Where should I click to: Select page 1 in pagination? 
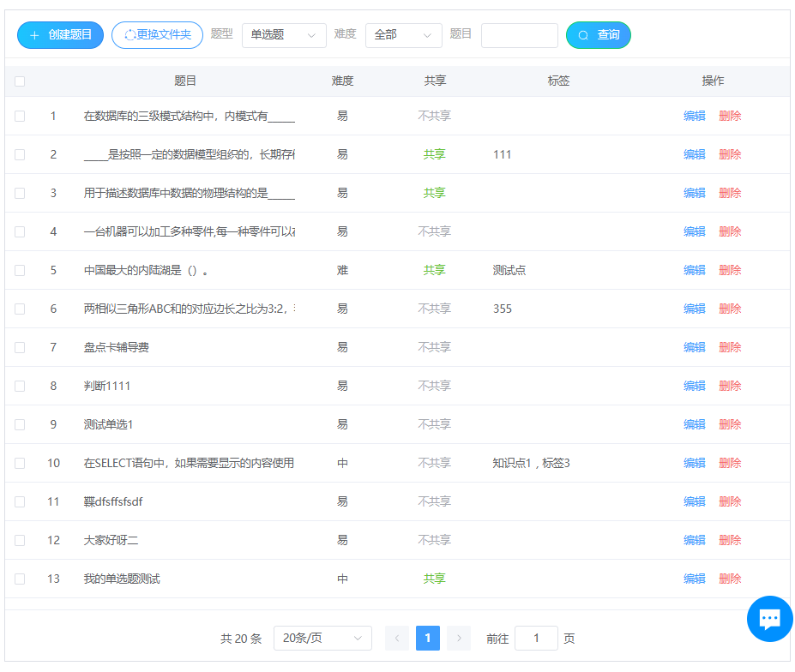coord(428,638)
